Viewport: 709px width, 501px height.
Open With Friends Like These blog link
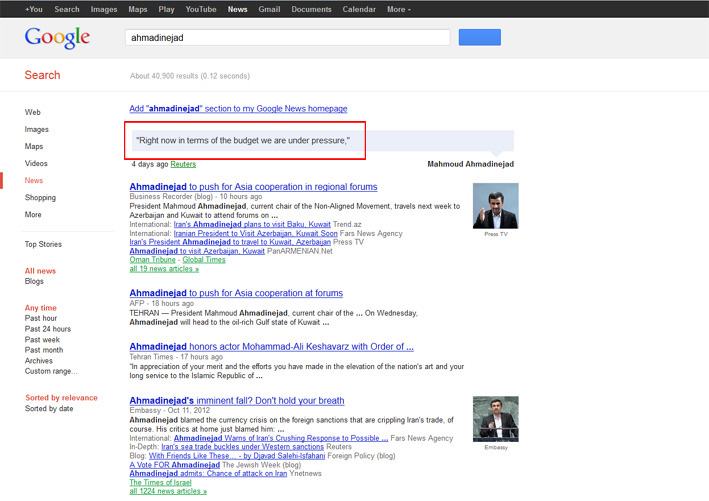coord(237,456)
